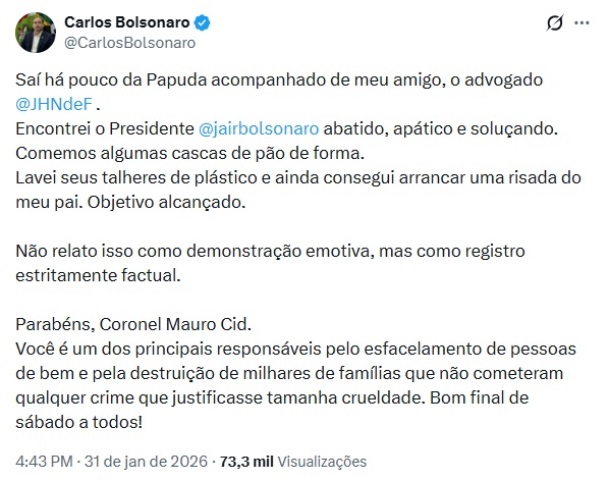This screenshot has width=608, height=480.
Task: Open the @JHNdeF mention
Action: (56, 103)
